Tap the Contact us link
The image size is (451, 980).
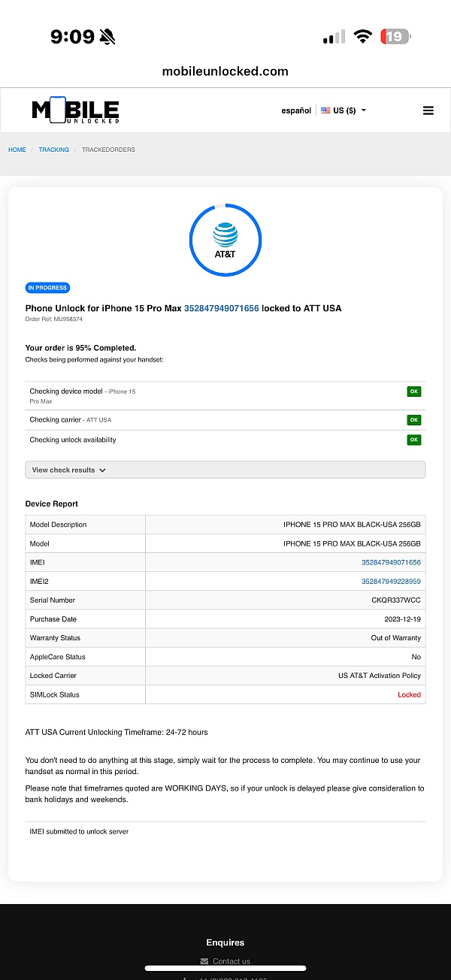point(232,961)
